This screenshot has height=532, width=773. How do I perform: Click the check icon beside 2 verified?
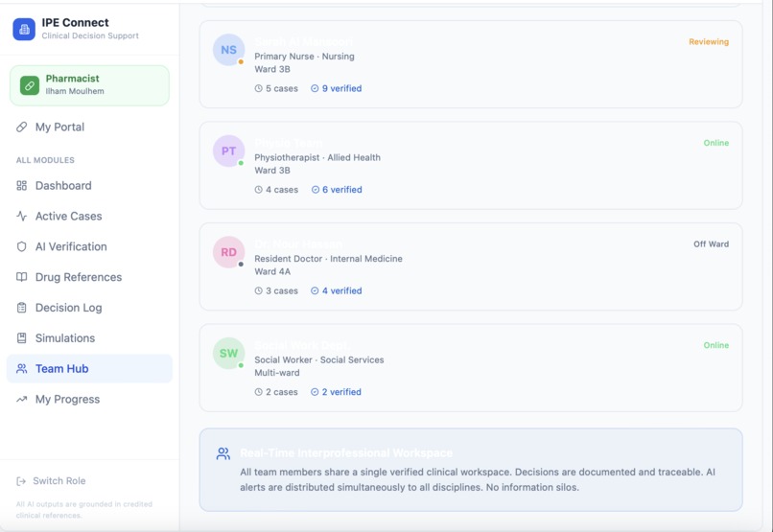(x=315, y=392)
